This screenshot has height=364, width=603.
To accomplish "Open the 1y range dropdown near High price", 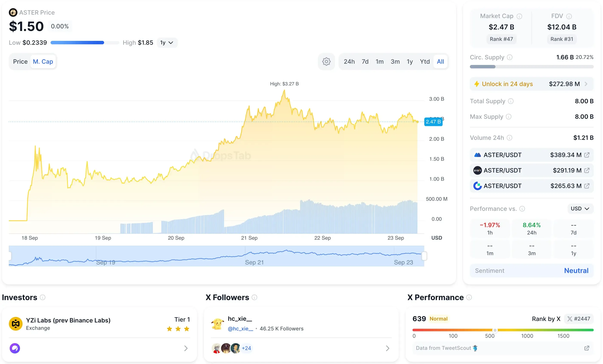I will [x=167, y=42].
